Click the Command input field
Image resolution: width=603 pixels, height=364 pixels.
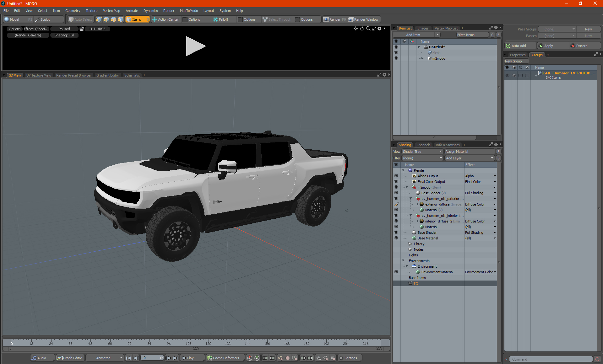pos(551,359)
